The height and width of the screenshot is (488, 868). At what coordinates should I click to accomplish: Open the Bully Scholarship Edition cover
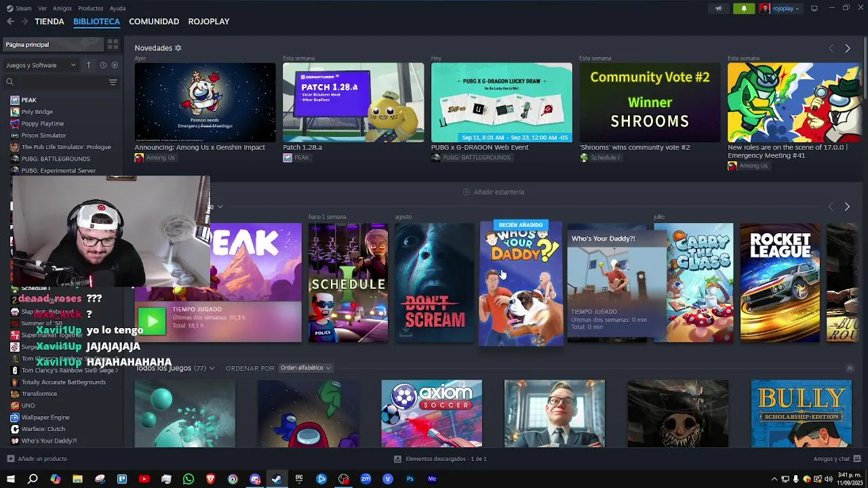802,413
